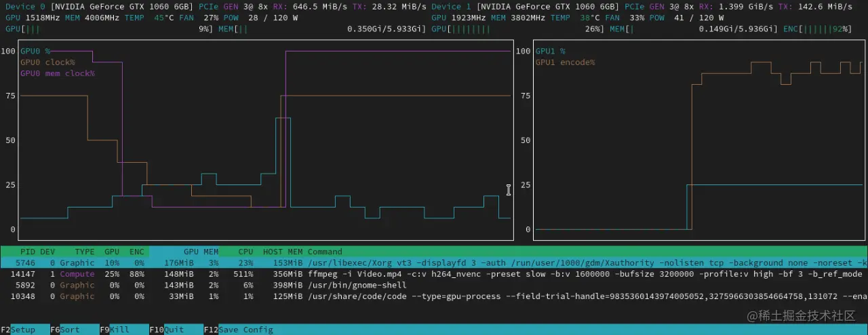Click the Device 0 header label
Image resolution: width=868 pixels, height=335 pixels.
click(x=25, y=7)
